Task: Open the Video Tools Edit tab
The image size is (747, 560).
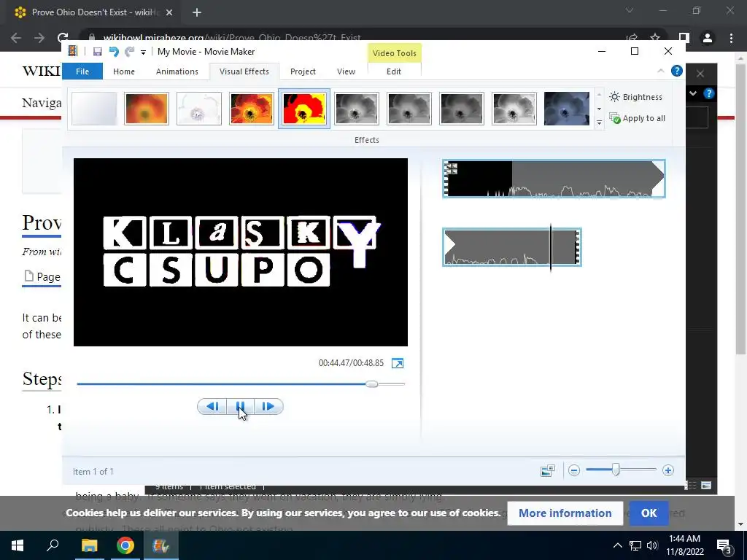Action: [393, 71]
